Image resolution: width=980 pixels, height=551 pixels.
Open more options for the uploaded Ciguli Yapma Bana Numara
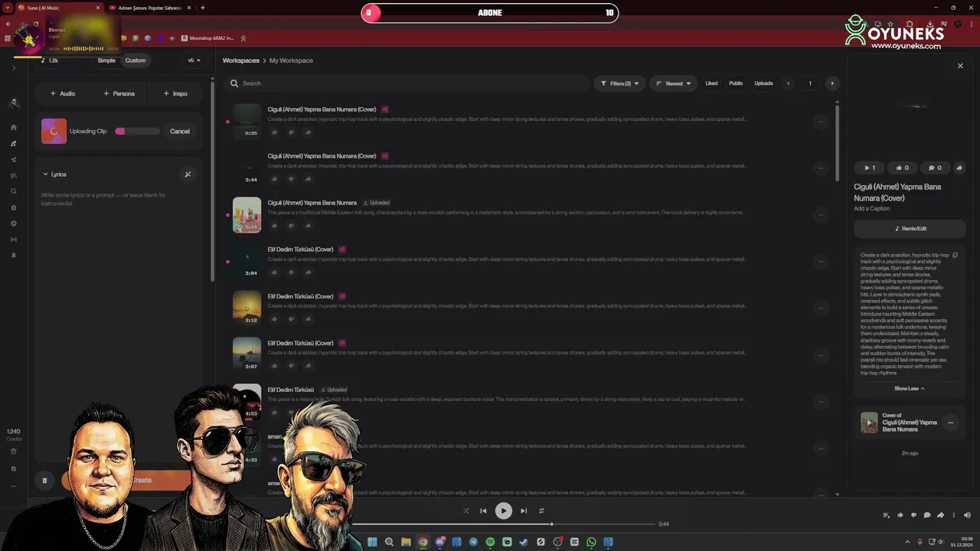821,214
